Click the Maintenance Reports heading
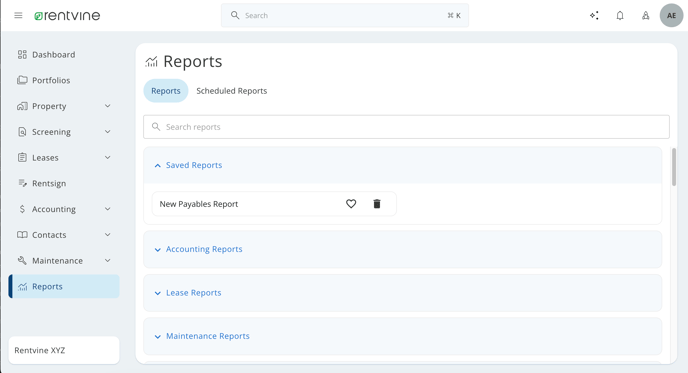Screen dimensions: 688x373 208,336
